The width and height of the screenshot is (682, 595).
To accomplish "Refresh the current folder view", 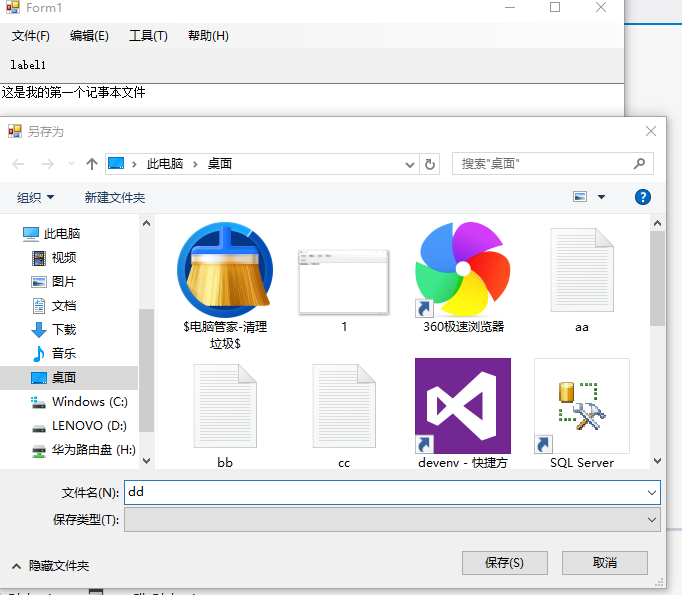I will [x=430, y=164].
